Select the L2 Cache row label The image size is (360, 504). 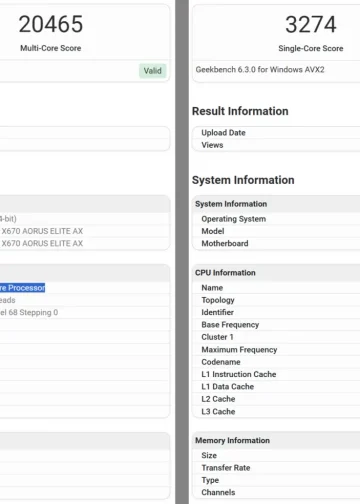218,399
